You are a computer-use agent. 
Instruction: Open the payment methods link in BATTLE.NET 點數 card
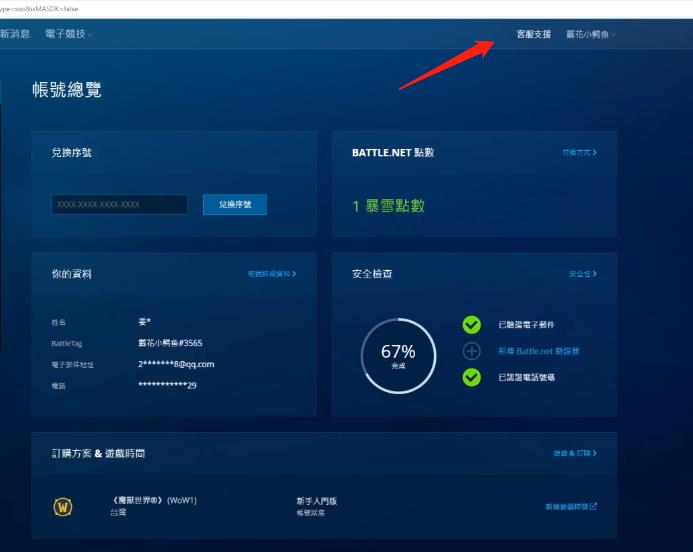[x=579, y=152]
